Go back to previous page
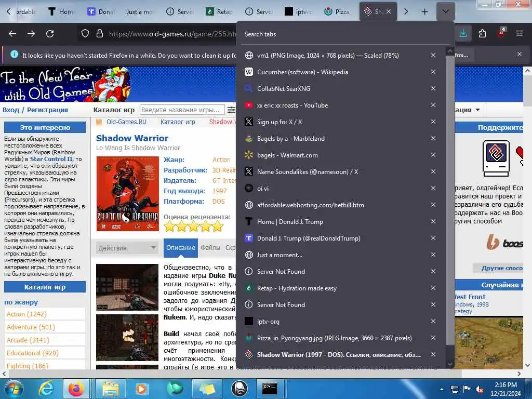Image resolution: width=532 pixels, height=399 pixels. pos(12,34)
